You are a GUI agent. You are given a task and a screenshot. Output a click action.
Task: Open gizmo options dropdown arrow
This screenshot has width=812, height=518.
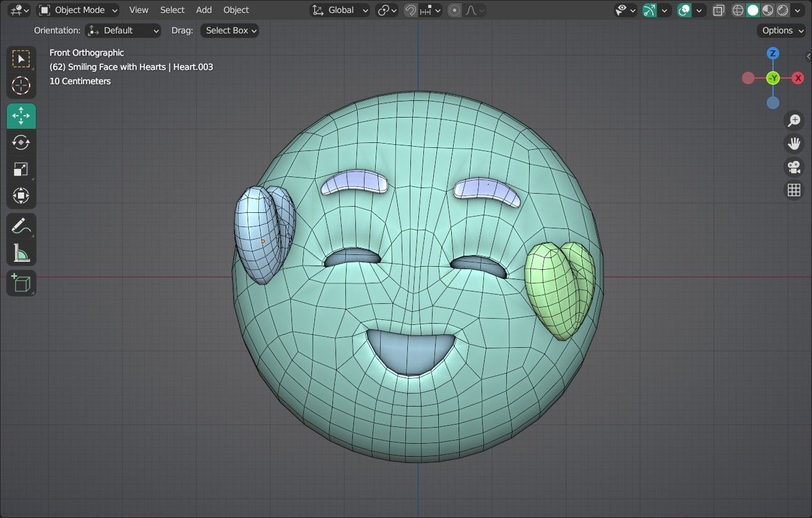[x=665, y=10]
